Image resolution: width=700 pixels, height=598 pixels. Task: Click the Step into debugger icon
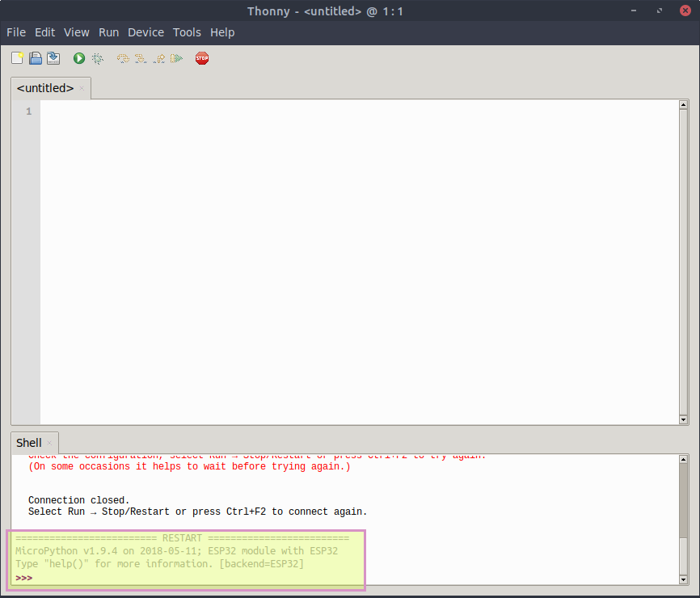coord(141,58)
